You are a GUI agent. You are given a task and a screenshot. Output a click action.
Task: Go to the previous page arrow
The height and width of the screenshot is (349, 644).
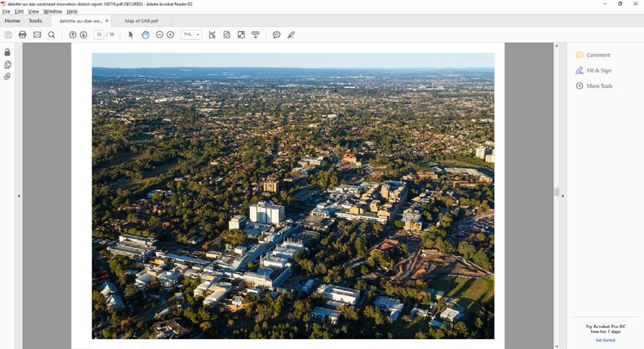(73, 35)
